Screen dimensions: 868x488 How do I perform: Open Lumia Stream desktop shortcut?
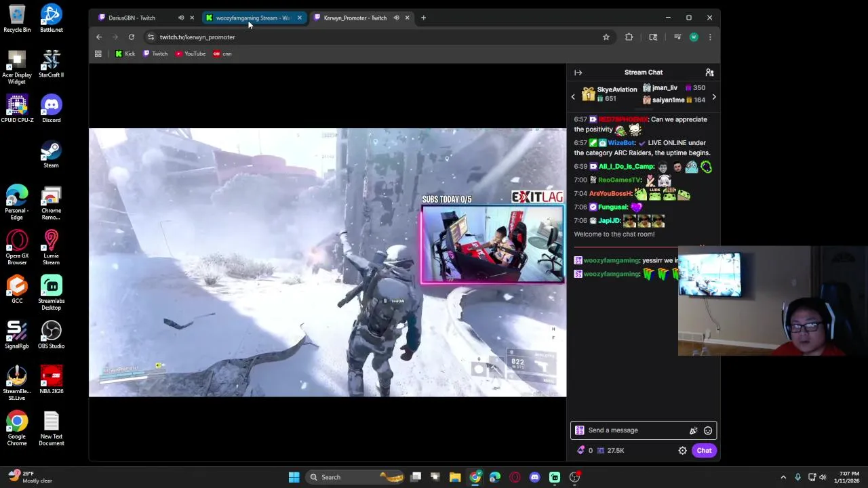(51, 248)
